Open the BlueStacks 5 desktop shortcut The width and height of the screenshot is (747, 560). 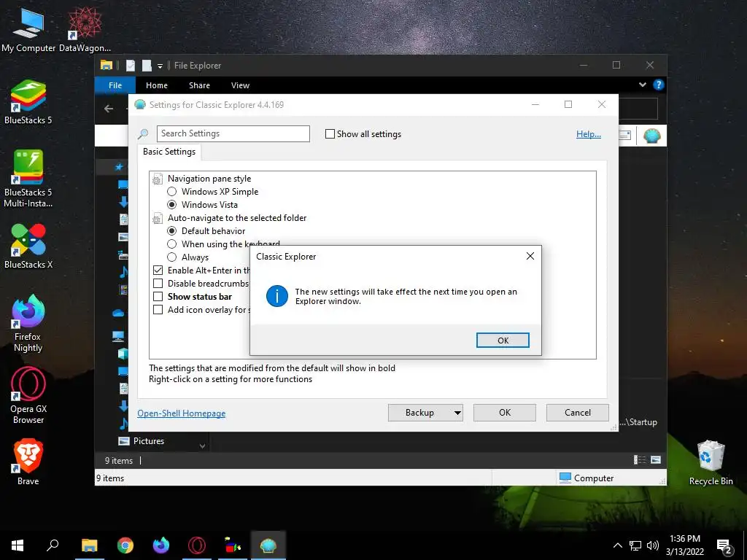[28, 102]
